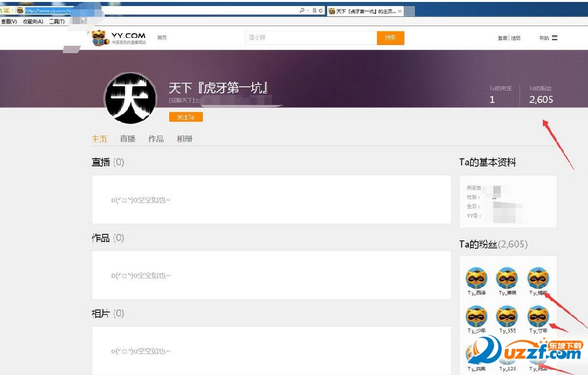Switch to the 作品 tab
588x375 pixels.
(156, 139)
